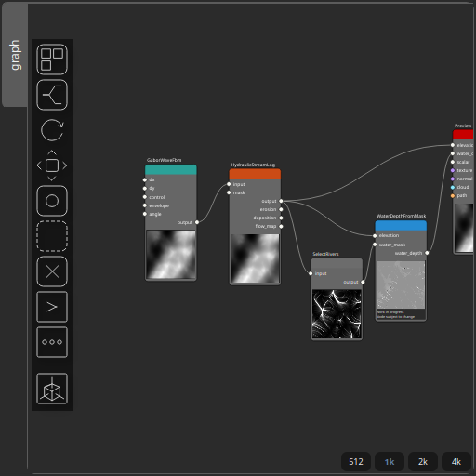Select the WaterDepthFromMask node header
476x476 pixels.
coord(401,226)
